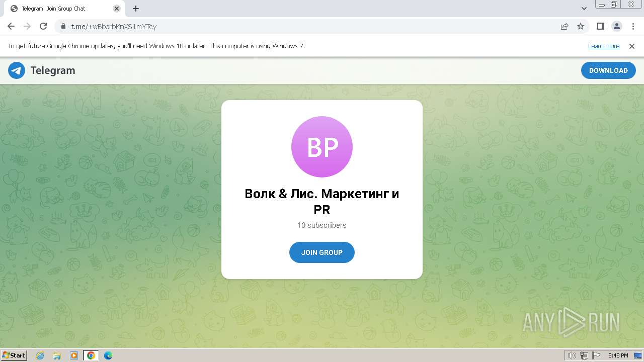644x362 pixels.
Task: Expand the tab search dropdown
Action: (584, 9)
